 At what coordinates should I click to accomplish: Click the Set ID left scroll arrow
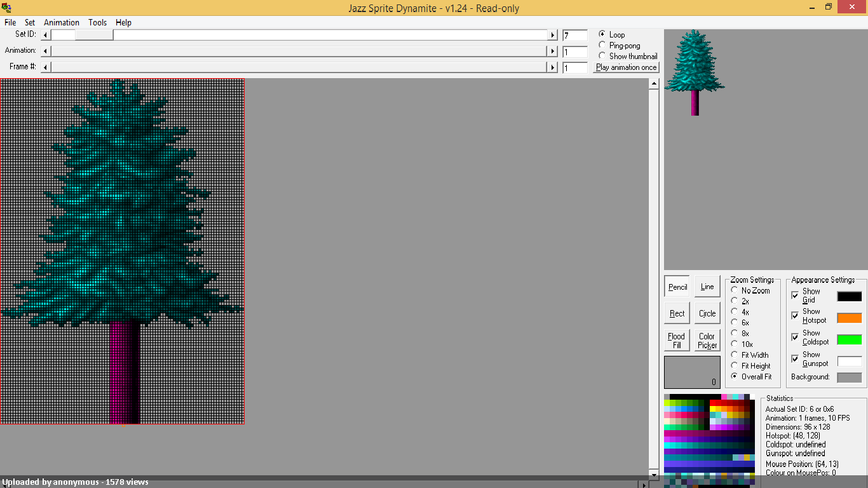pyautogui.click(x=45, y=35)
